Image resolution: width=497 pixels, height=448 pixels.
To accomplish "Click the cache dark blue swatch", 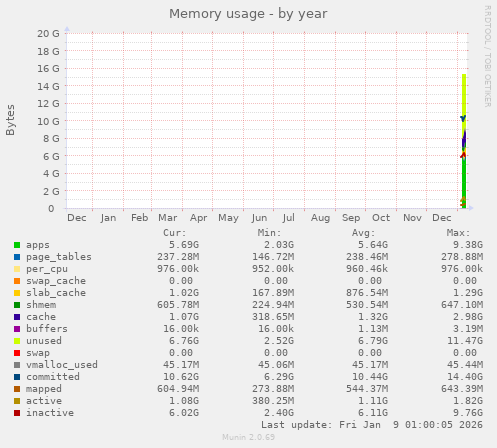I will tap(17, 317).
